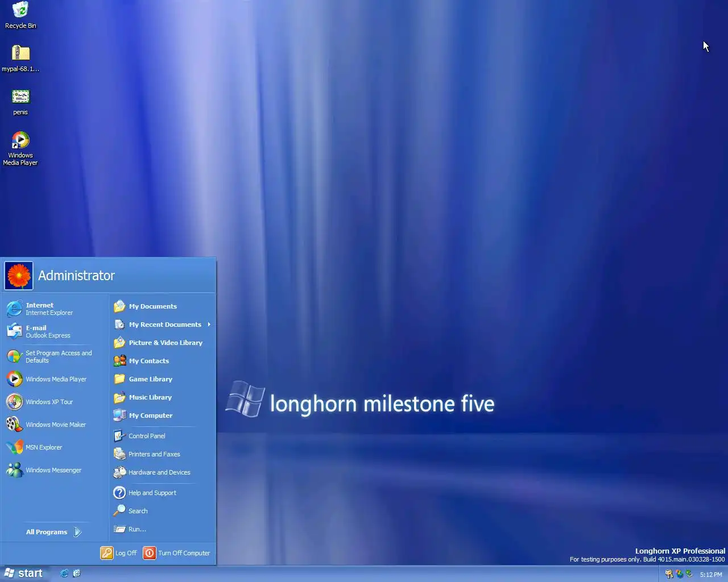Expand My Recent Documents submenu
Viewport: 728px width, 582px height.
pos(163,325)
